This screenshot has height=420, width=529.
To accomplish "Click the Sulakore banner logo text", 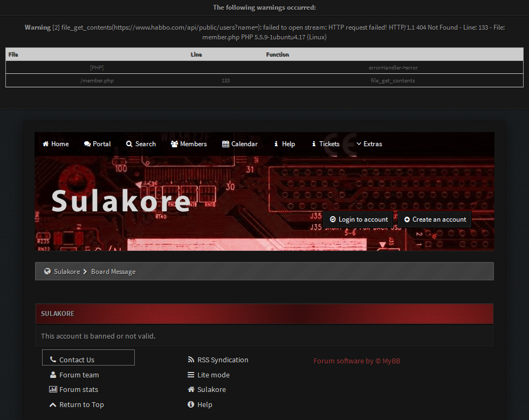I will pyautogui.click(x=121, y=202).
